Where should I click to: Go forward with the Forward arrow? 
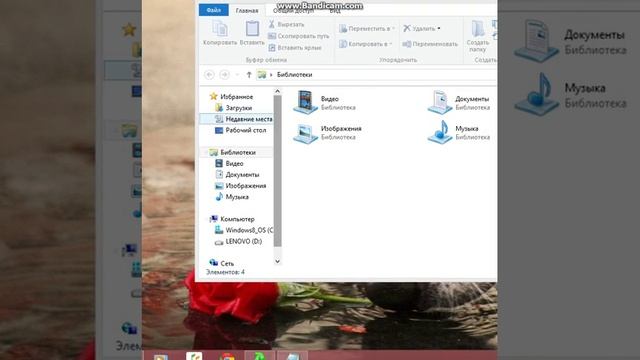(x=224, y=75)
